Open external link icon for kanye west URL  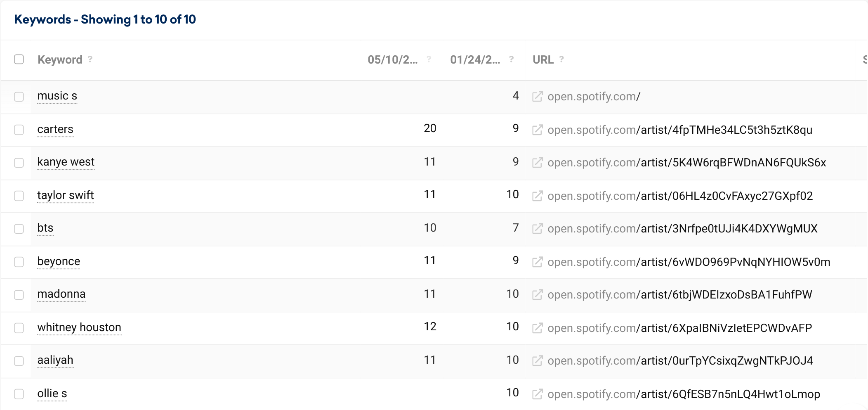point(537,163)
